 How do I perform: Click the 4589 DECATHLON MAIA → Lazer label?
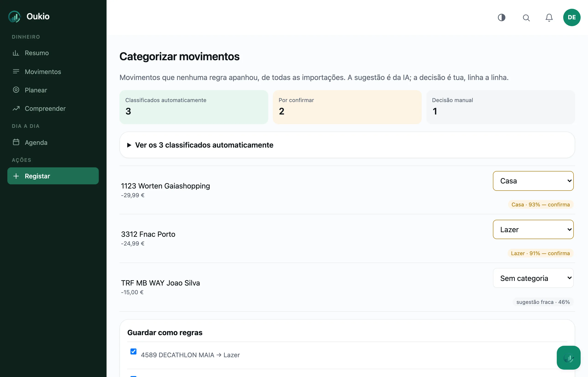coord(190,355)
